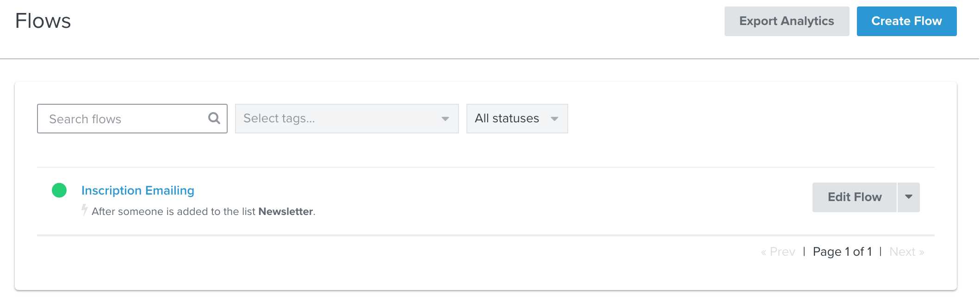Screen dimensions: 980x303
Task: Open the Inscription Emailing flow link
Action: coord(138,190)
